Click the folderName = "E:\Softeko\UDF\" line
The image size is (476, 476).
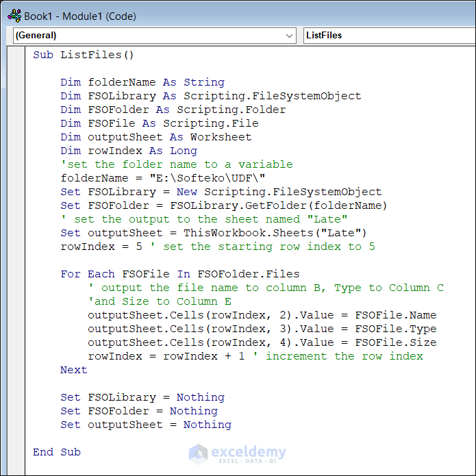pyautogui.click(x=163, y=178)
